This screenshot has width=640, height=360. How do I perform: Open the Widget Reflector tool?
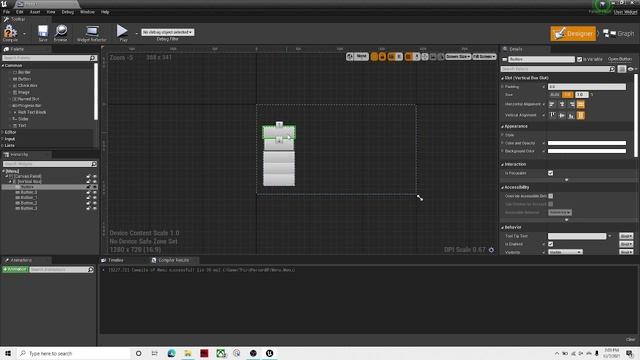(91, 33)
